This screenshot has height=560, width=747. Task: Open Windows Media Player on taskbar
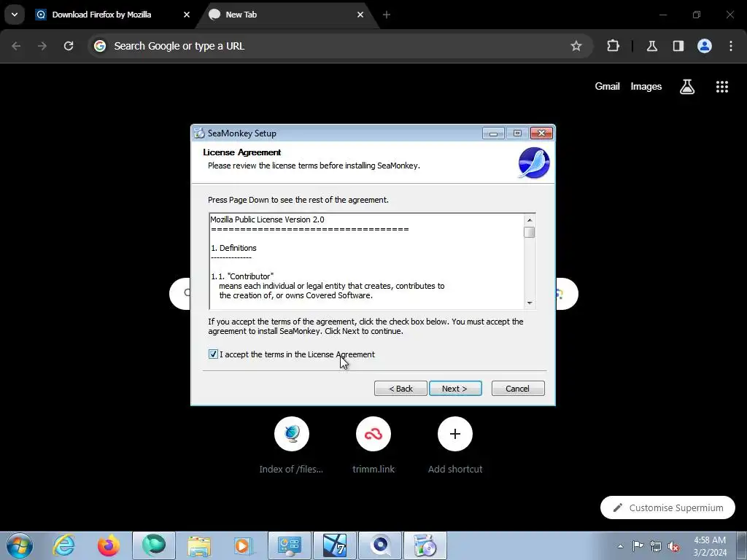244,545
